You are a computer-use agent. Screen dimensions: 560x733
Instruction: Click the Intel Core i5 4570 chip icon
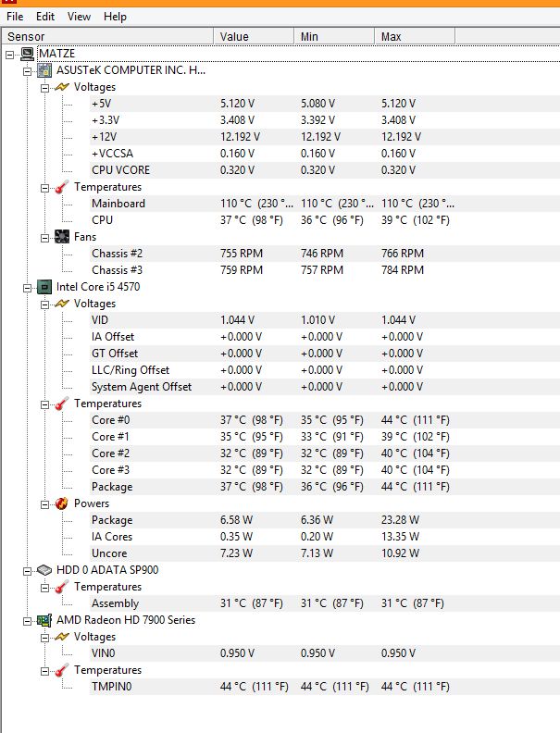point(44,287)
